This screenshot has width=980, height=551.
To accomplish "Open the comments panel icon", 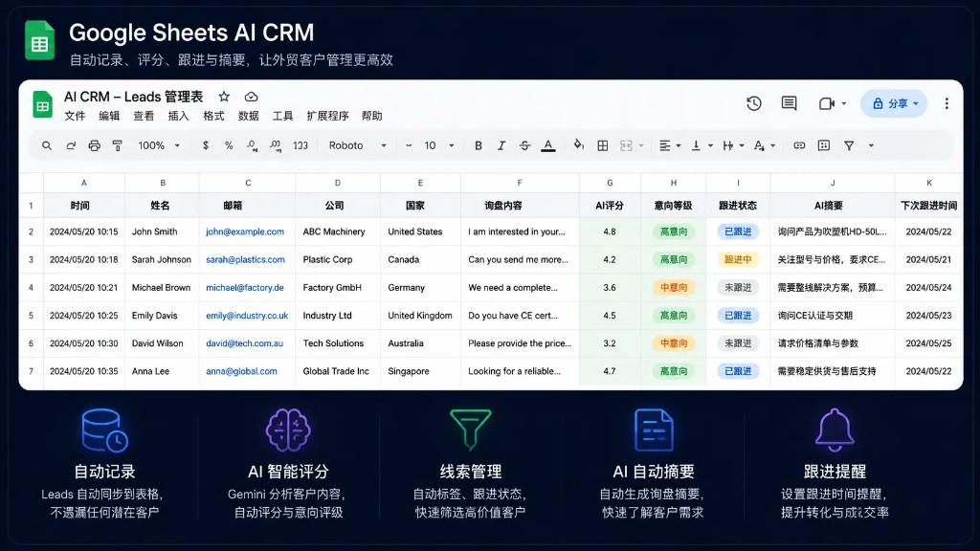I will pyautogui.click(x=789, y=103).
